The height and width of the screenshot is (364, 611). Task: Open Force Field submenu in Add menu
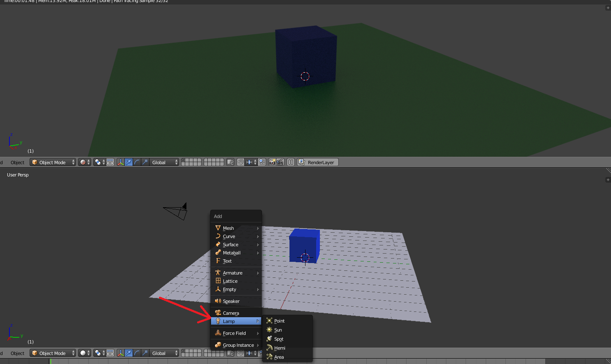(x=236, y=333)
